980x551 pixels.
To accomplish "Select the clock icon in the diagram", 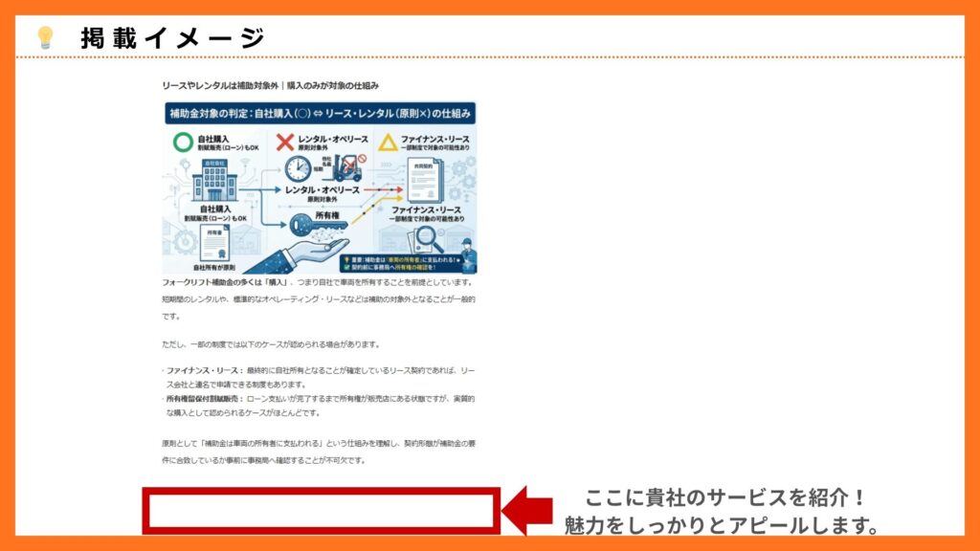I will (298, 170).
